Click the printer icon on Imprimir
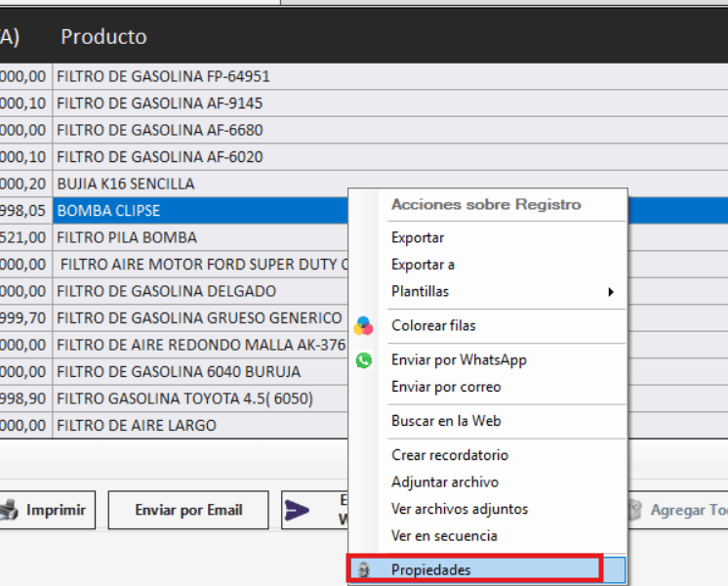 click(10, 510)
